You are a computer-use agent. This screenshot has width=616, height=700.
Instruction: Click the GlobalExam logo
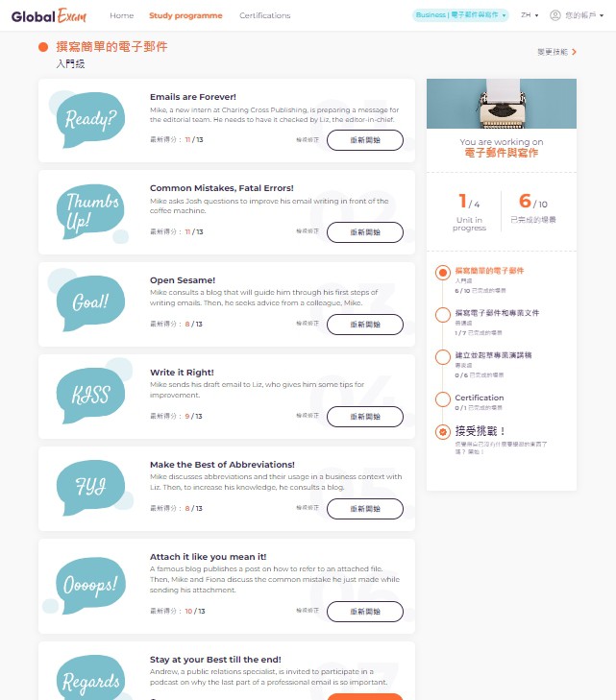coord(49,15)
